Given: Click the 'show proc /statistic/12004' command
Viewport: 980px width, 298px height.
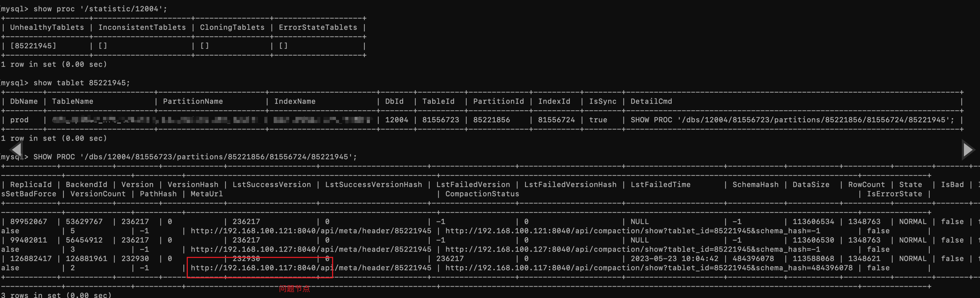Looking at the screenshot, I should tap(100, 9).
